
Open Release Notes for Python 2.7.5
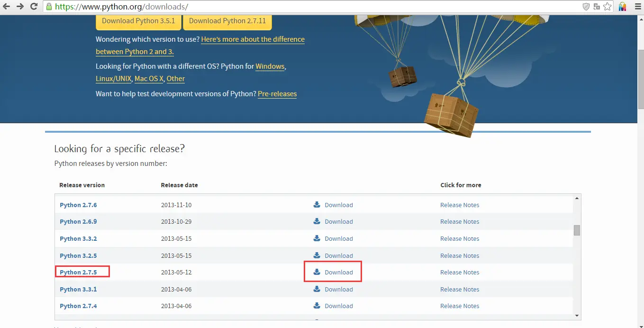tap(460, 272)
